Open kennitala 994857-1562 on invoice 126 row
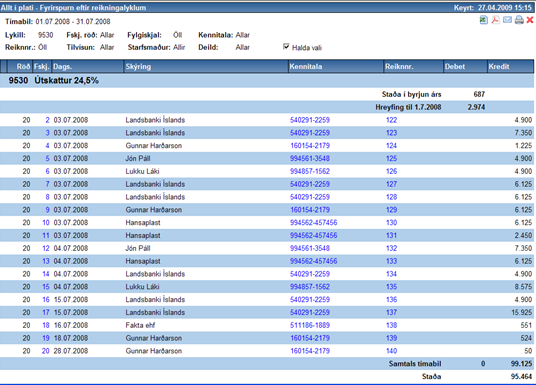This screenshot has width=536, height=385. [x=310, y=171]
